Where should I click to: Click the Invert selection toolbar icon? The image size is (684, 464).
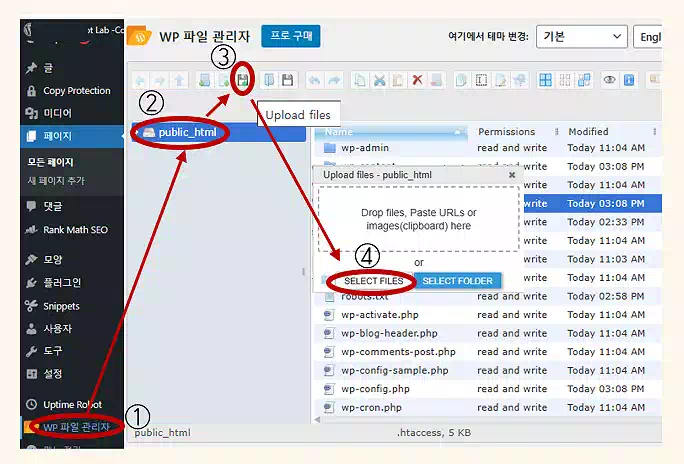pos(584,80)
